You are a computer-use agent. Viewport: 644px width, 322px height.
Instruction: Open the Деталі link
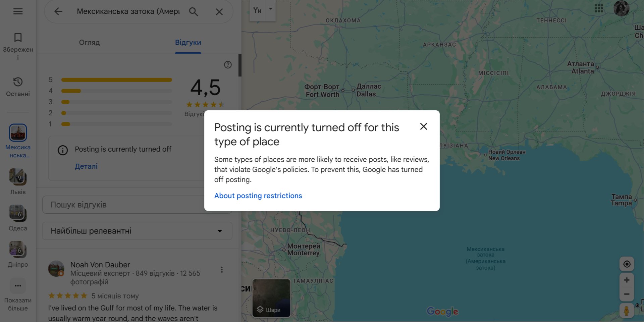pyautogui.click(x=86, y=166)
